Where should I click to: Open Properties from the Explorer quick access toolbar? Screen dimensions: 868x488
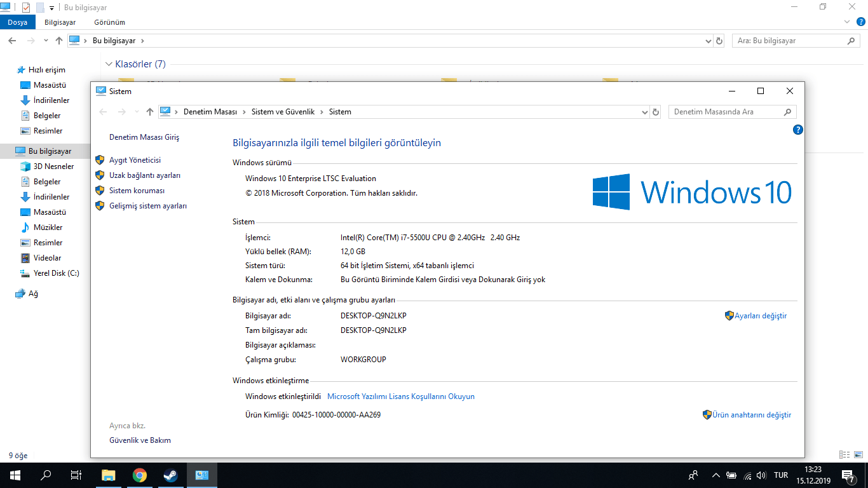click(26, 8)
